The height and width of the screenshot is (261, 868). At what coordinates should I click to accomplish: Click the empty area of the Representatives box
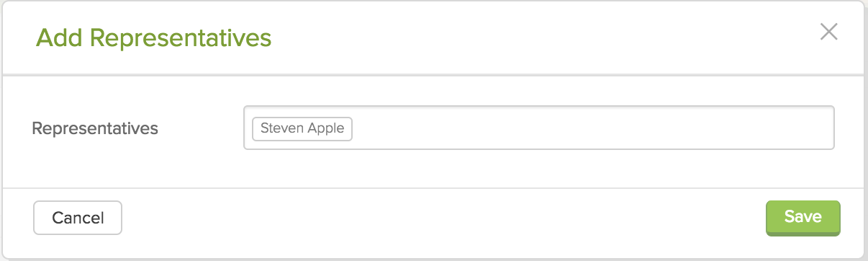[590, 128]
